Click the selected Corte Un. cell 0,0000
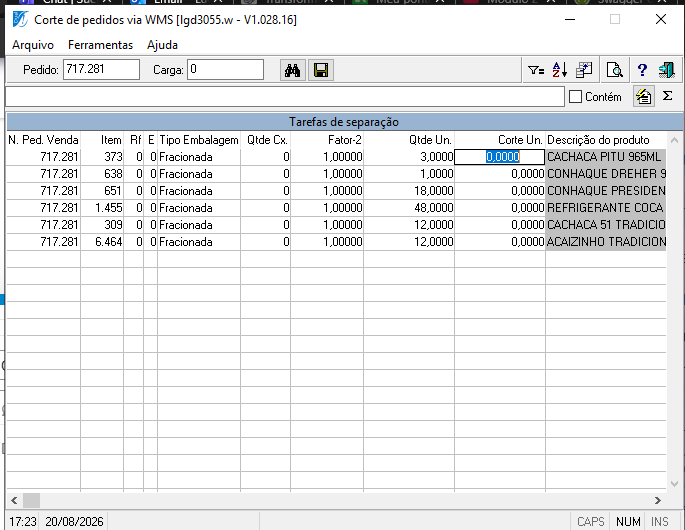This screenshot has height=530, width=685. (500, 157)
